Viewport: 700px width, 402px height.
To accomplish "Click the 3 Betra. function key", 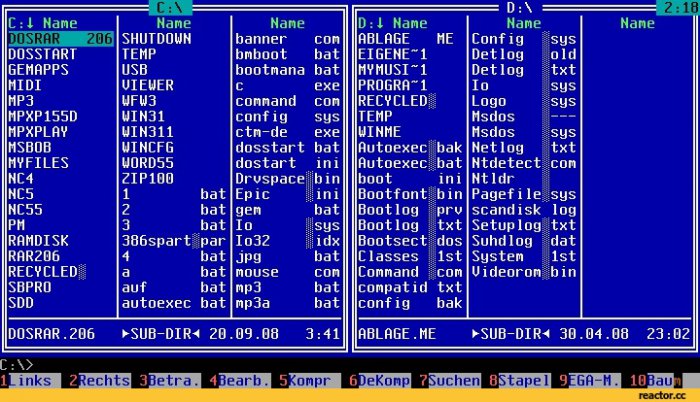I will 169,381.
